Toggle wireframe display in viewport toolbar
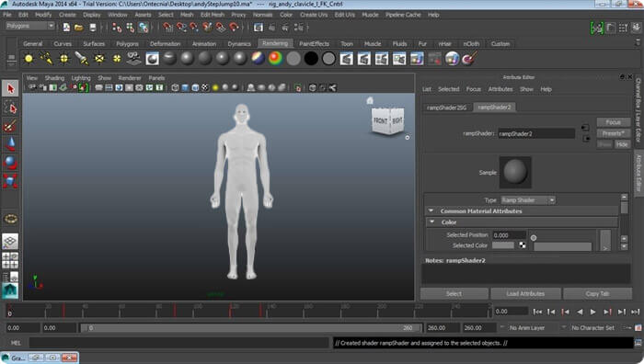Image resolution: width=644 pixels, height=364 pixels. click(175, 88)
